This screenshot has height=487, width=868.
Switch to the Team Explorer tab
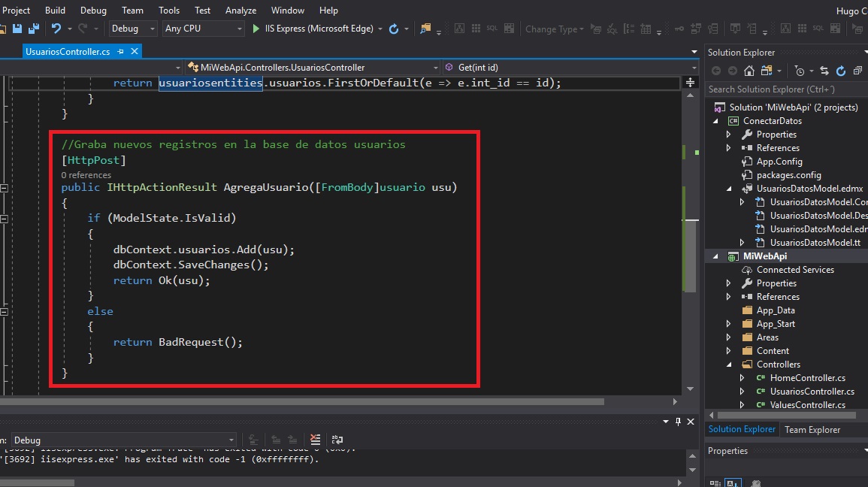coord(813,429)
